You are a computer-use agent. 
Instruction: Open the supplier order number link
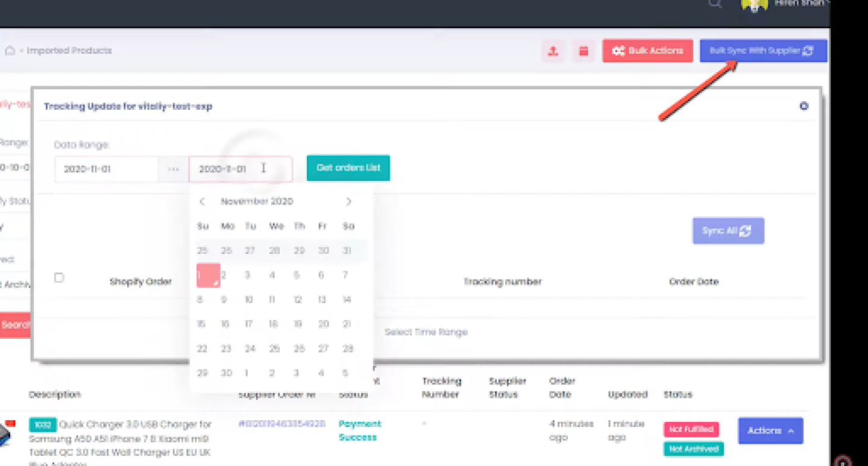(x=281, y=424)
